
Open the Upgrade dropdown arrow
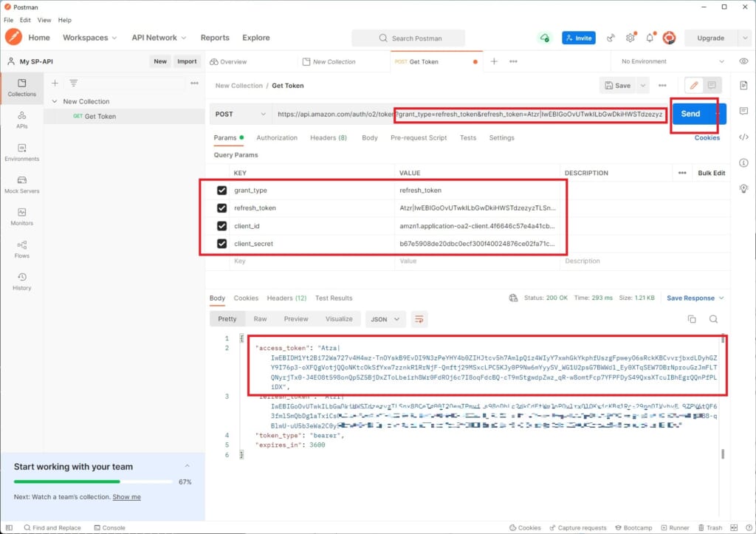tap(744, 38)
